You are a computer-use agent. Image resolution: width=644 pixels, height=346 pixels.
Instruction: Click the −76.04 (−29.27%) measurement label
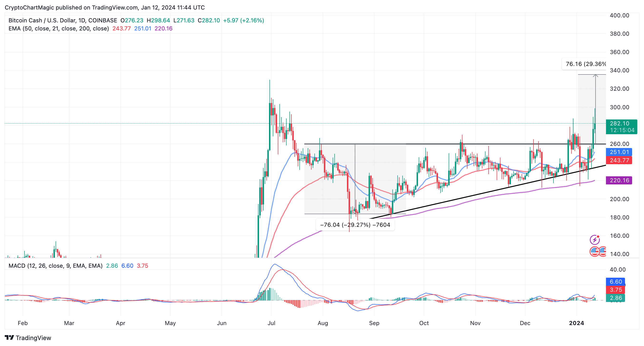355,225
